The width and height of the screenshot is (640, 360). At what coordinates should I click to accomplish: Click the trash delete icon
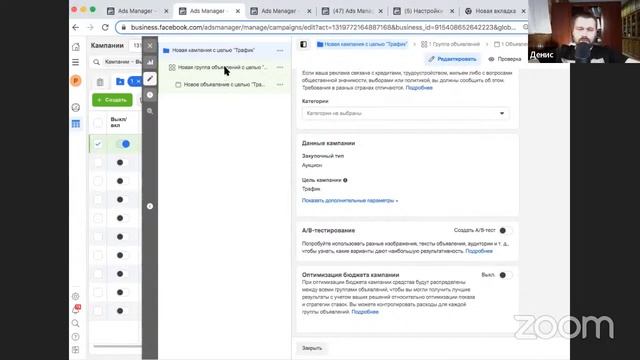click(100, 82)
